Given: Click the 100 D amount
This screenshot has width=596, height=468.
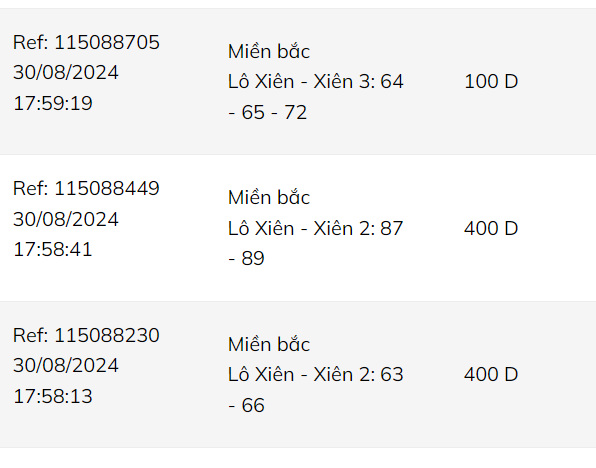Looking at the screenshot, I should point(491,81).
